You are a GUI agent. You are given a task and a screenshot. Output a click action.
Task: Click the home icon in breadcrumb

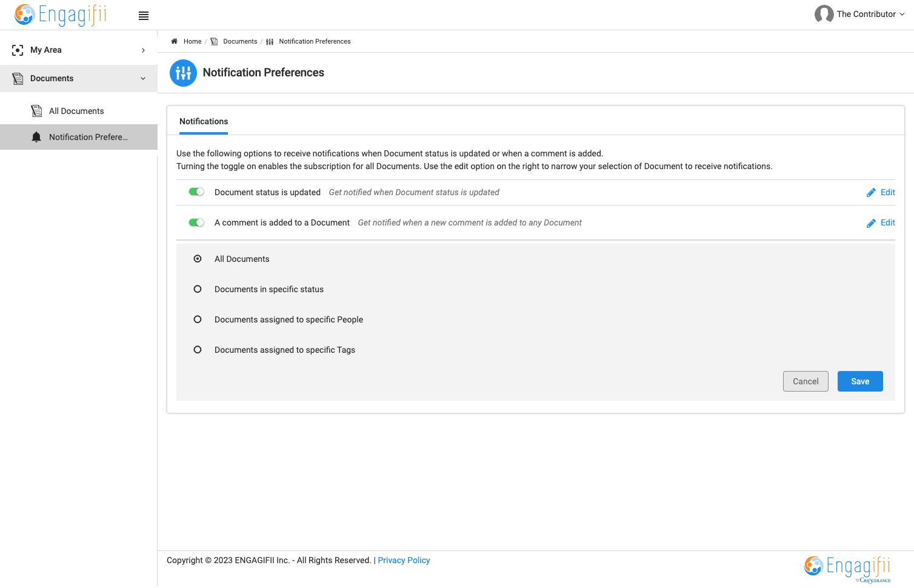[x=175, y=41]
